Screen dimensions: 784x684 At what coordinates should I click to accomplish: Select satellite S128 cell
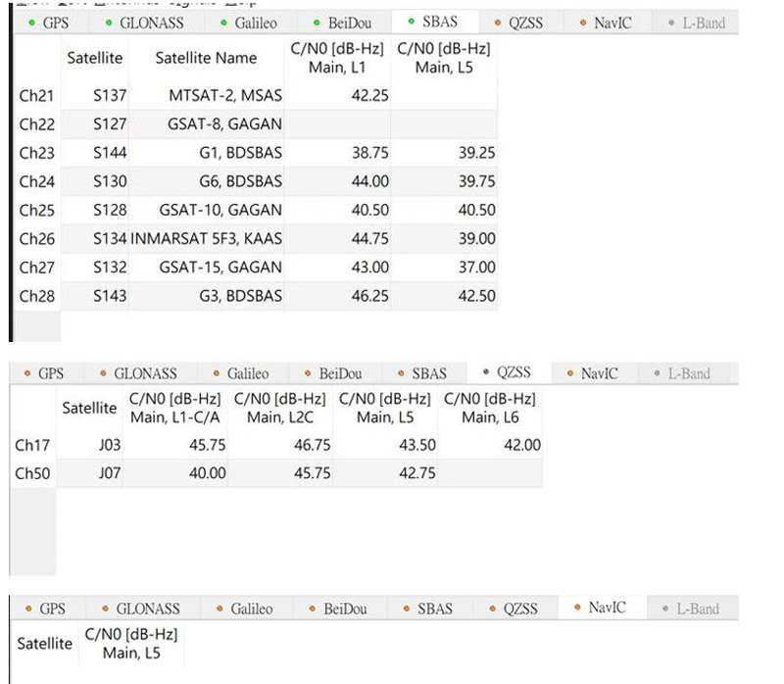click(95, 210)
